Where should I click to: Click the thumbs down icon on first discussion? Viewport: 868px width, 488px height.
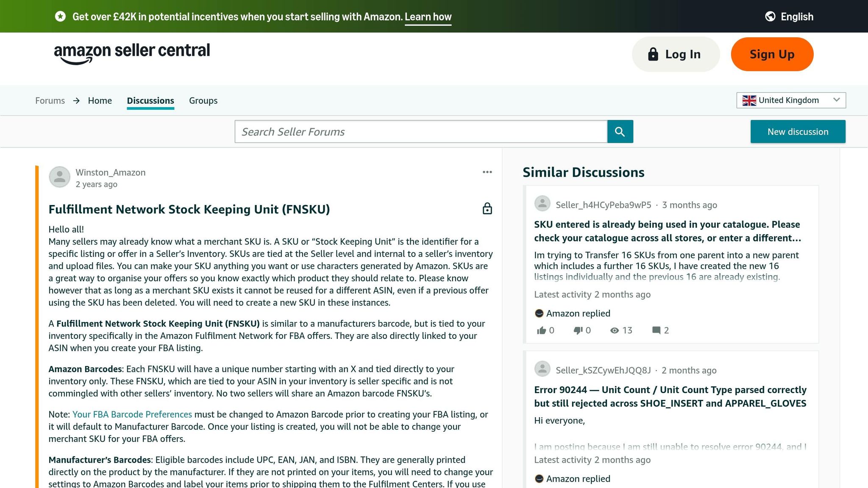578,330
